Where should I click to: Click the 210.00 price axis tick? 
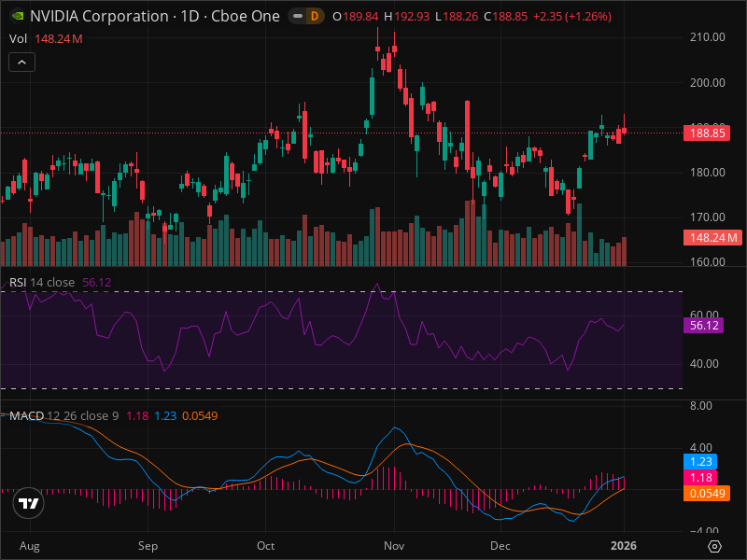pos(708,37)
